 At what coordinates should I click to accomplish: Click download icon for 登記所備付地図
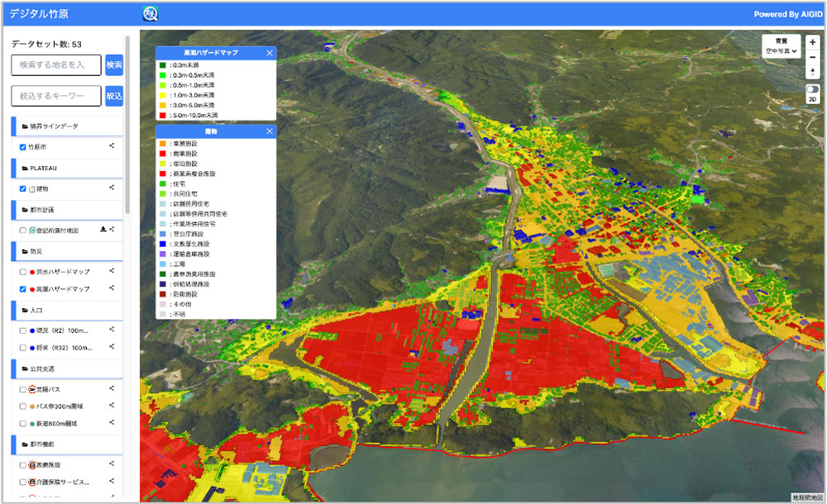pyautogui.click(x=103, y=231)
